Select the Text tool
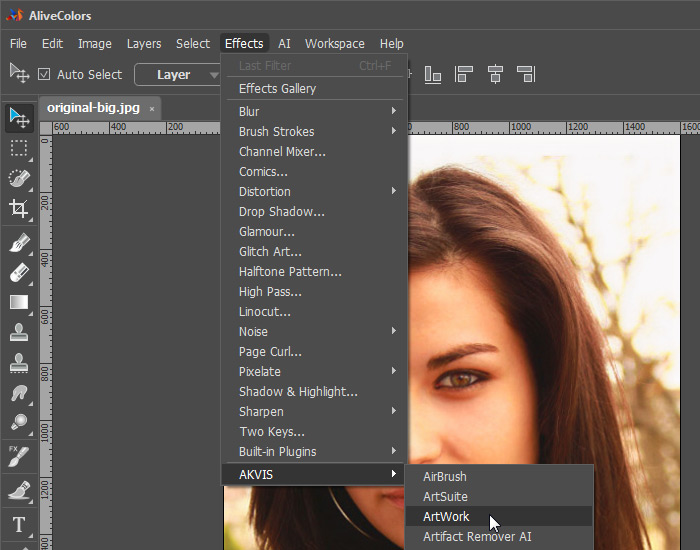Screen dimensions: 700x550 [19, 525]
